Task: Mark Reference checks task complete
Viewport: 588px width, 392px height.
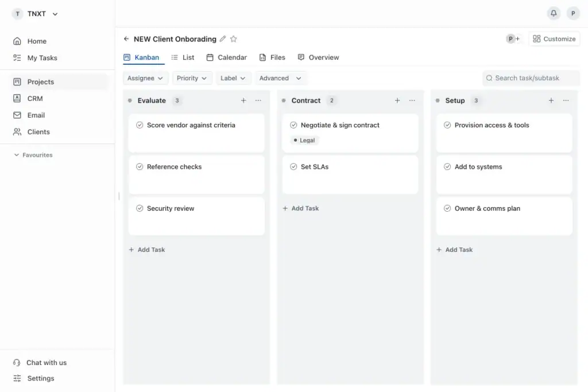Action: [x=140, y=167]
